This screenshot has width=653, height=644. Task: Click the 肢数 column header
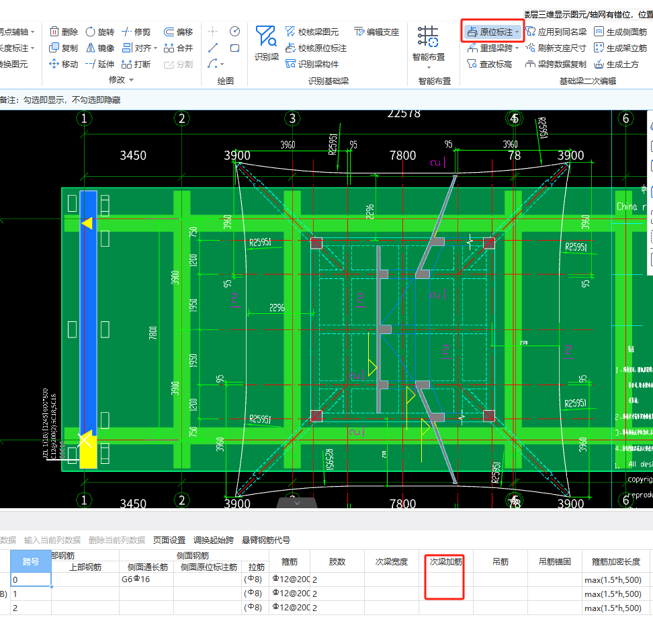[337, 561]
